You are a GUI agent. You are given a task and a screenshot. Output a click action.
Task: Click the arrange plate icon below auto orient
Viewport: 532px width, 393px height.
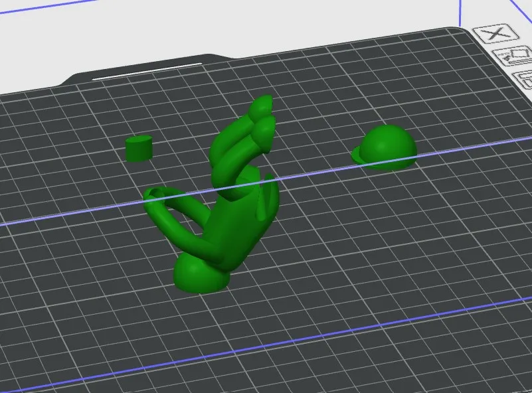coord(523,80)
